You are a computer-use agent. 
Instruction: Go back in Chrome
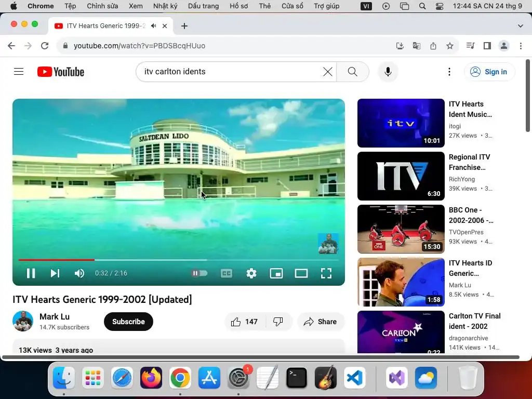11,46
